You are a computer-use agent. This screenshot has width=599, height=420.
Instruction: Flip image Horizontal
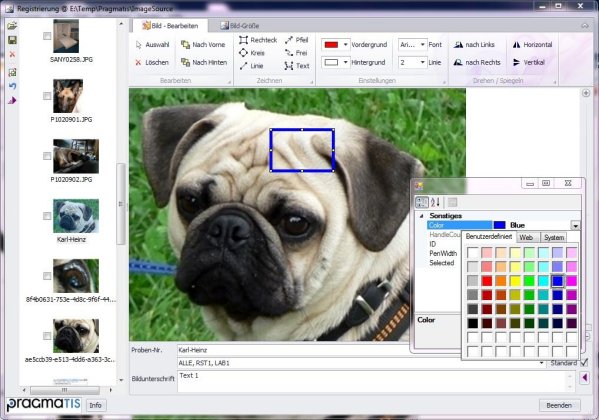532,45
